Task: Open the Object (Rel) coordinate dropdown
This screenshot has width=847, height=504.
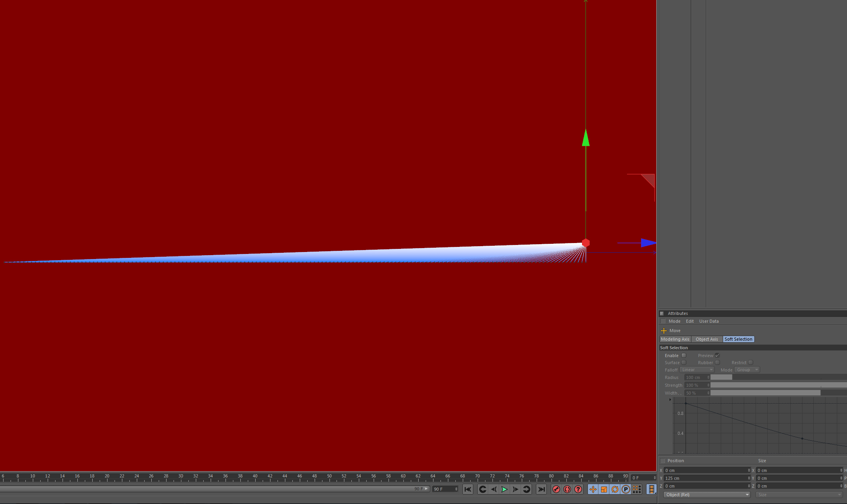Action: [x=707, y=495]
